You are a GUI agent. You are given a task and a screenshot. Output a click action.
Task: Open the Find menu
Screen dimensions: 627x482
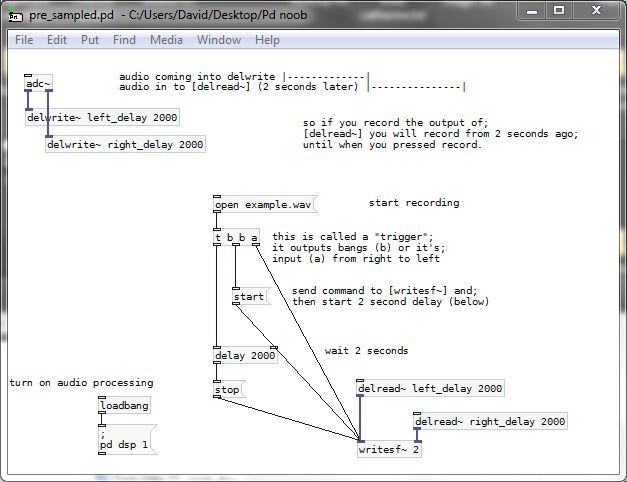(x=124, y=40)
